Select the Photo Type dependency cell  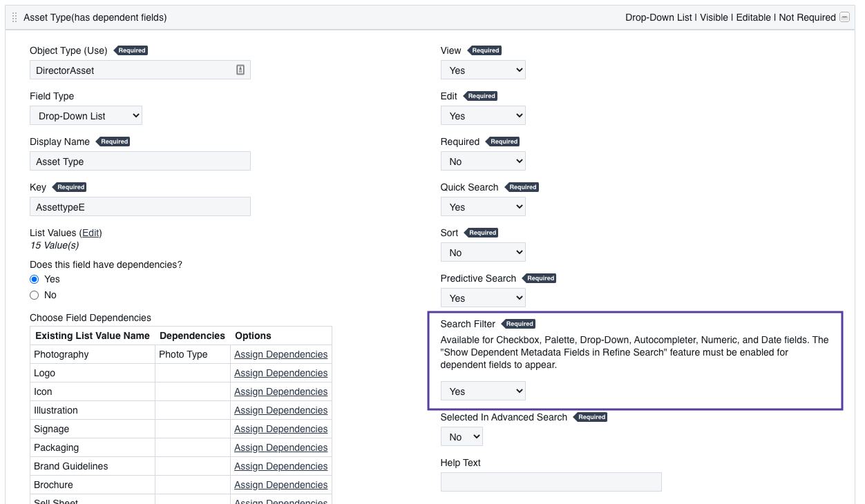pos(184,353)
